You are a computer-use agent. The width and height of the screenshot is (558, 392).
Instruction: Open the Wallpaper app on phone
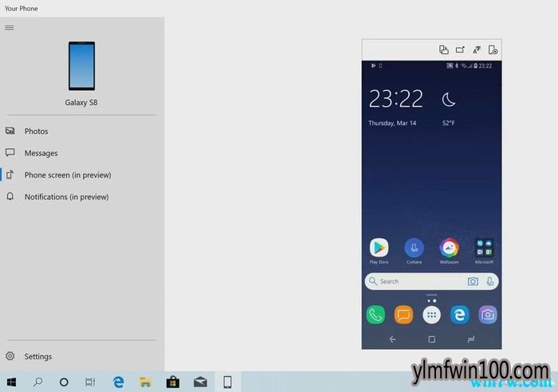click(x=449, y=251)
